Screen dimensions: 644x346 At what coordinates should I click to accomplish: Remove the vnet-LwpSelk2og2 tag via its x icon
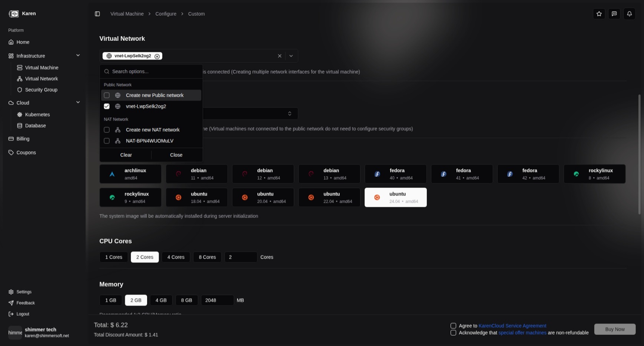point(157,56)
